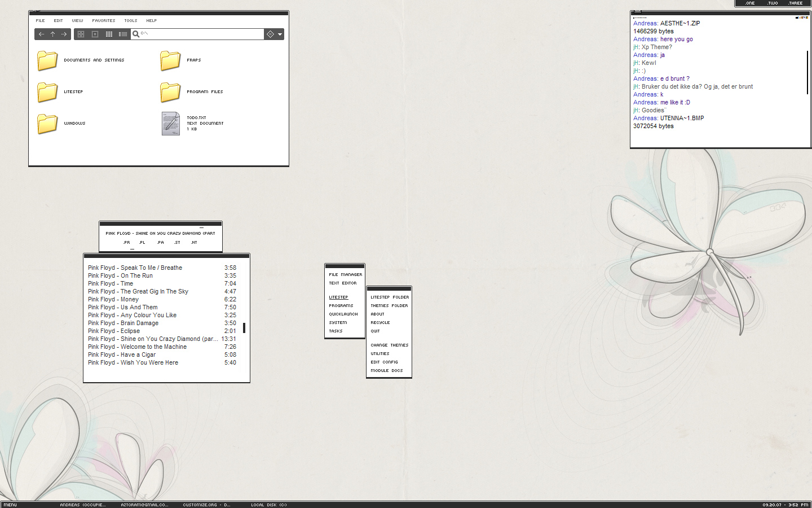The image size is (812, 508).
Task: Open the Favorites menu
Action: [104, 20]
